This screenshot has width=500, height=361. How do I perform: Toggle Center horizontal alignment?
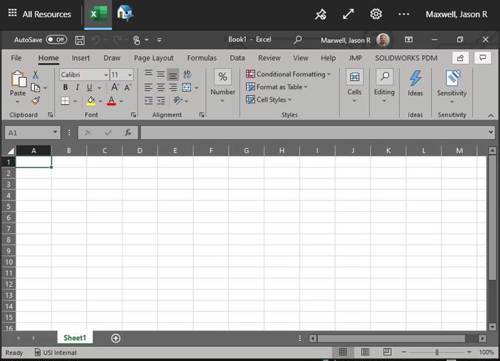[x=161, y=87]
